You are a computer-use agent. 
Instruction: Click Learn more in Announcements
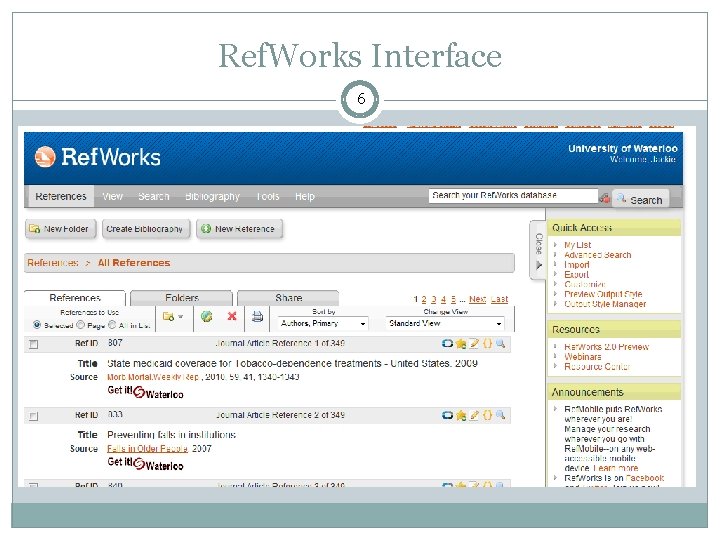pyautogui.click(x=616, y=468)
